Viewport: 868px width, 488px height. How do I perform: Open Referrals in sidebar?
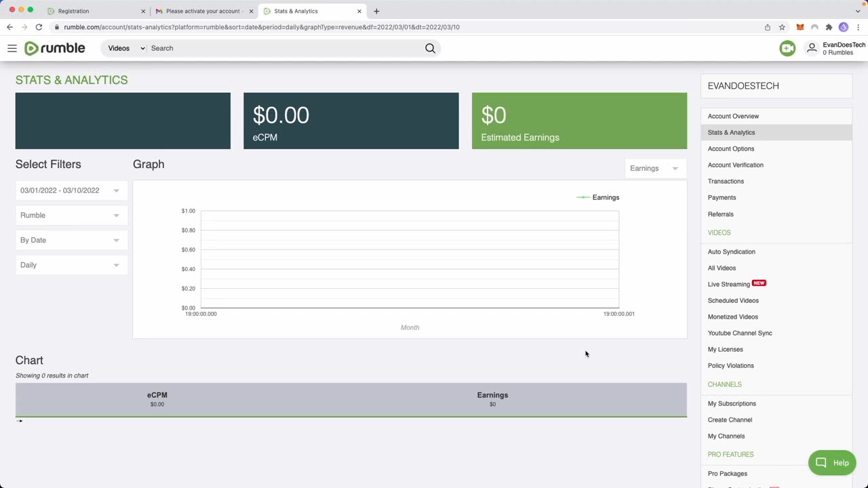(x=721, y=214)
